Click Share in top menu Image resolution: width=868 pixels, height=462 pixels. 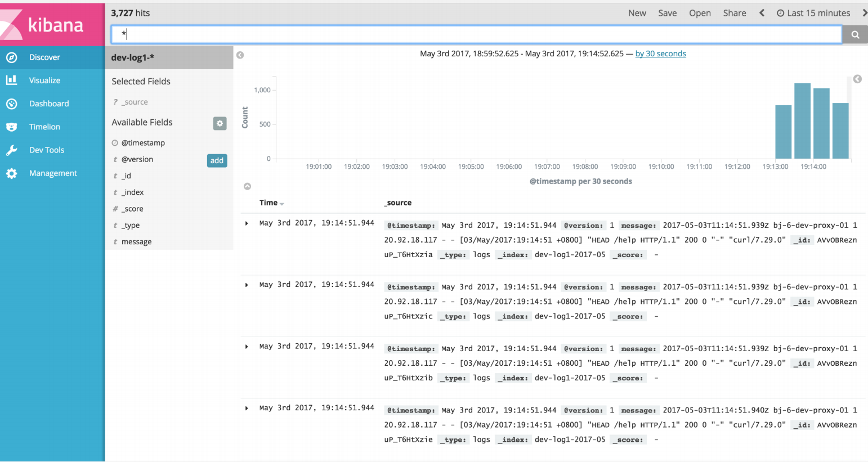(x=734, y=13)
